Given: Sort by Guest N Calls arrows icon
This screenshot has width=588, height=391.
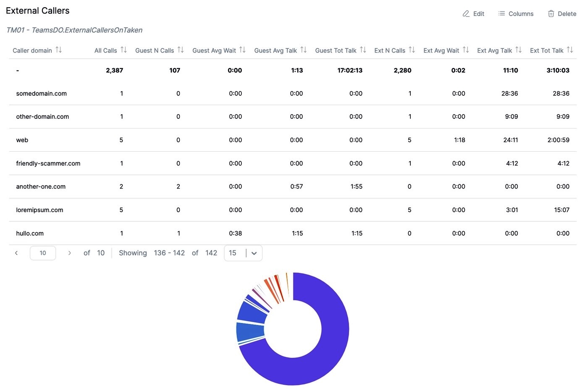Looking at the screenshot, I should pos(181,50).
